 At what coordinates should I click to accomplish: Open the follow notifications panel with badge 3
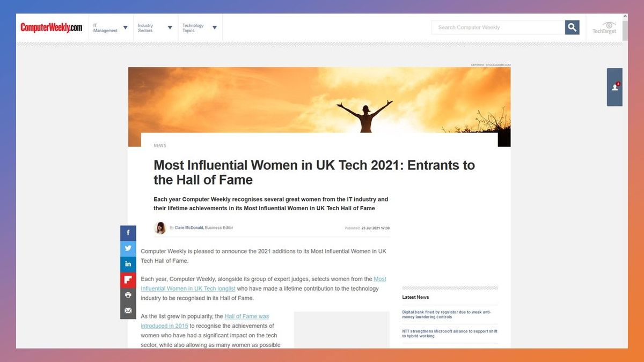[614, 87]
